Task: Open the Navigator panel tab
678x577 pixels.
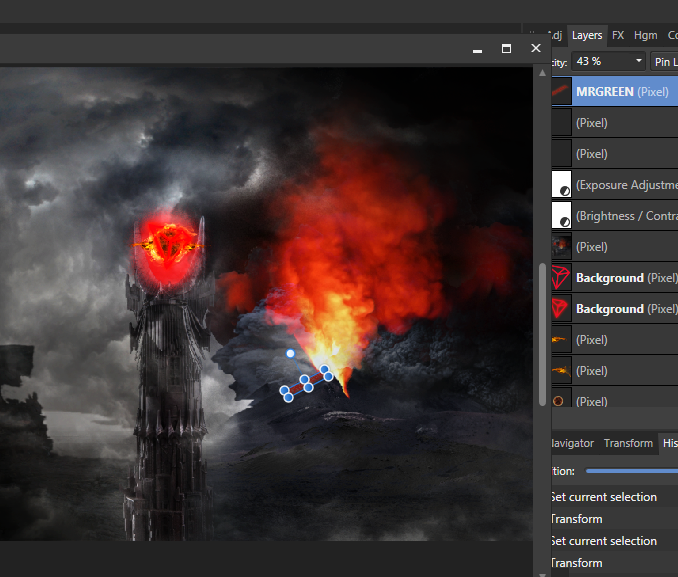Action: [x=572, y=443]
